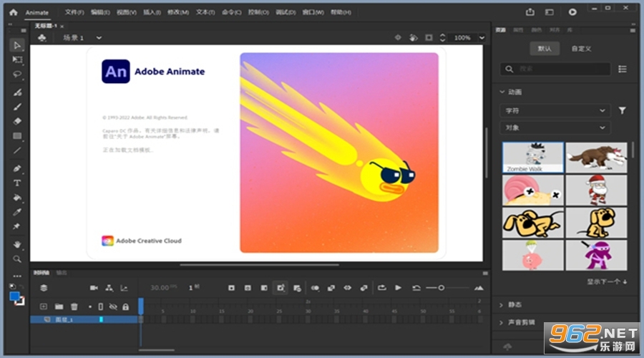Expand the 声音剪辑 section
Viewport: 644px width, 358px height.
(x=501, y=323)
